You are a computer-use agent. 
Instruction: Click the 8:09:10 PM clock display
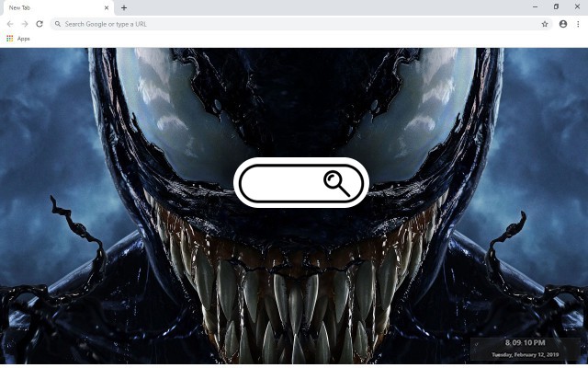click(x=525, y=342)
